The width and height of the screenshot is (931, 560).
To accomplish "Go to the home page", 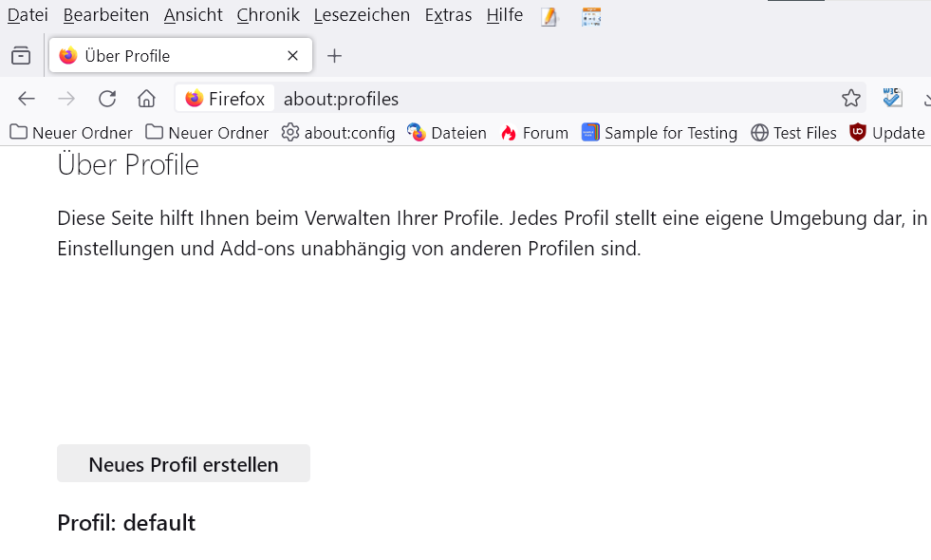I will point(146,99).
